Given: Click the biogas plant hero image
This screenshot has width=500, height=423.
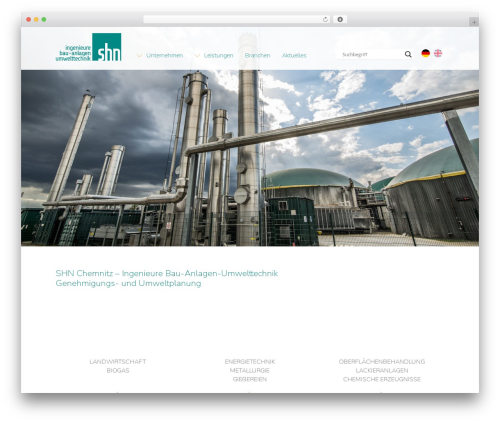Looking at the screenshot, I should 250,158.
